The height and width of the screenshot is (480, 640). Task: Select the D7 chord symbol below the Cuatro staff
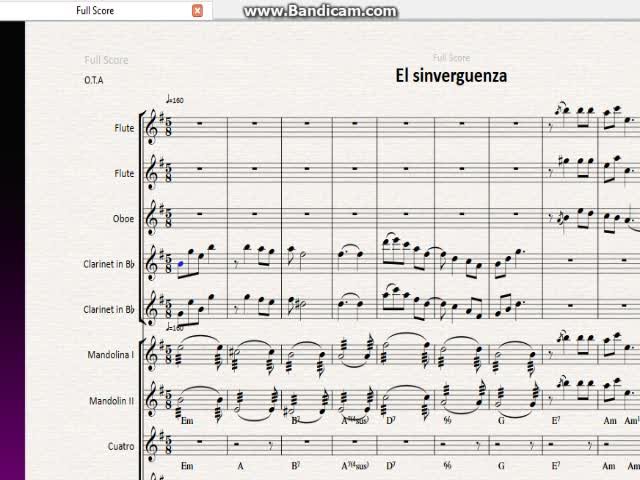(391, 466)
